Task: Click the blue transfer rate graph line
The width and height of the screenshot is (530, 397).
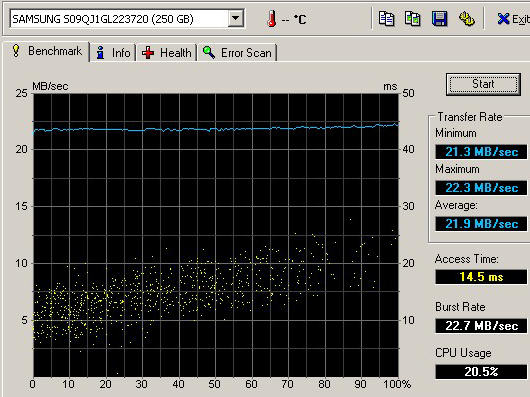Action: point(216,129)
